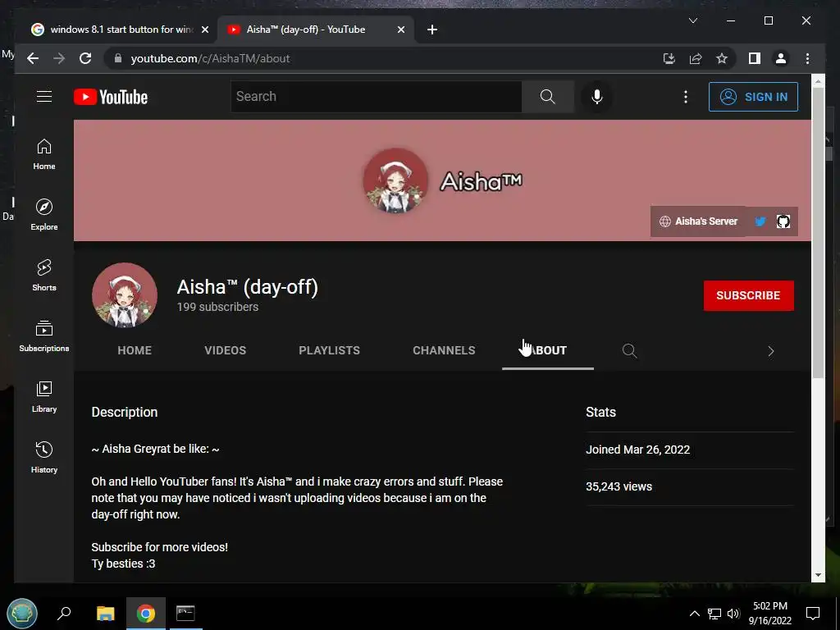
Task: Open Aisha's Server link
Action: coord(699,221)
